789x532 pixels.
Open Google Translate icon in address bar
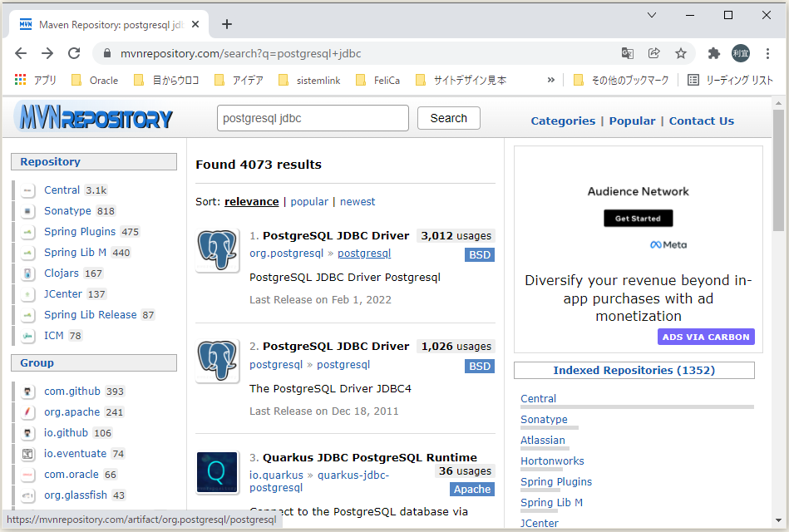click(x=627, y=52)
